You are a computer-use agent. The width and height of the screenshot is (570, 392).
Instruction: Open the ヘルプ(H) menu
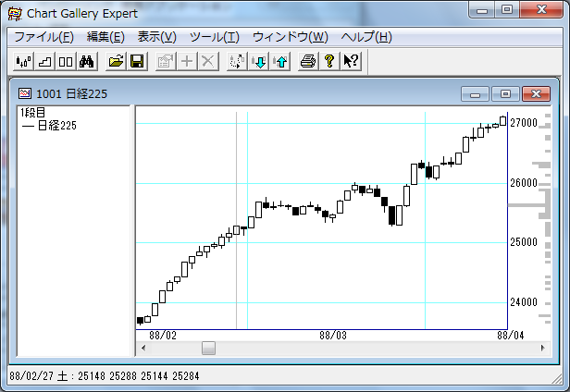pos(366,37)
